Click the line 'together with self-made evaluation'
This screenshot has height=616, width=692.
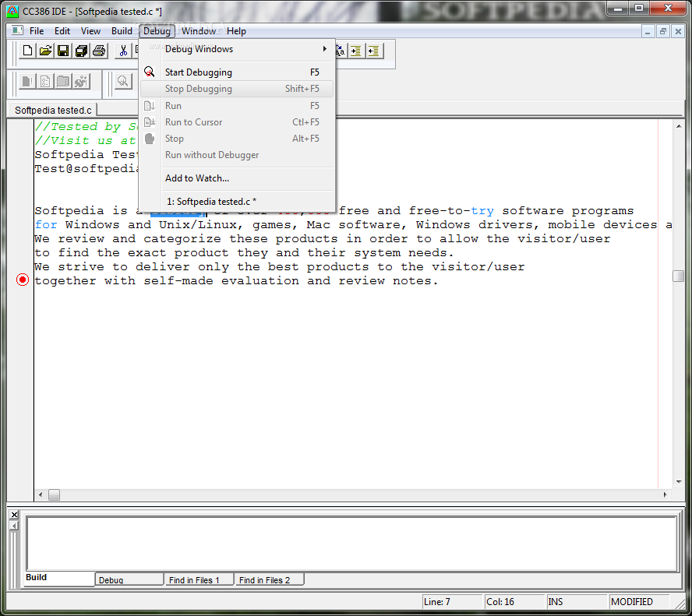(x=236, y=281)
